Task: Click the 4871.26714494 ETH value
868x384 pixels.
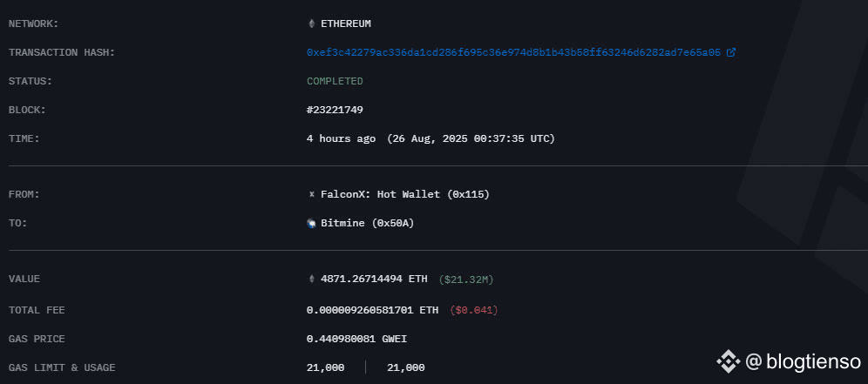Action: click(x=374, y=279)
